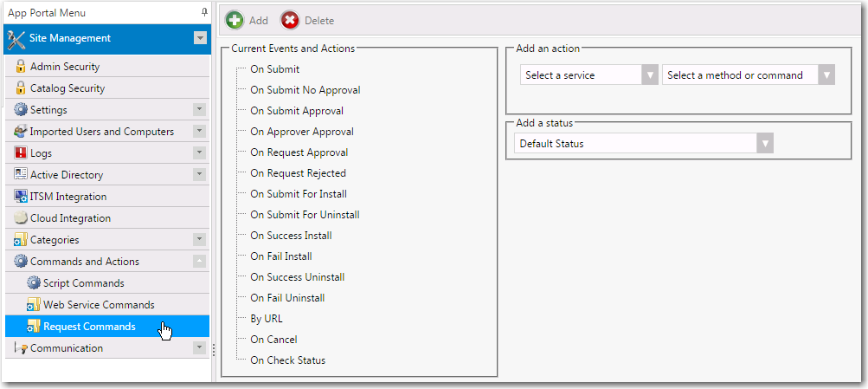
Task: Click the Admin Security padlock icon
Action: point(21,67)
